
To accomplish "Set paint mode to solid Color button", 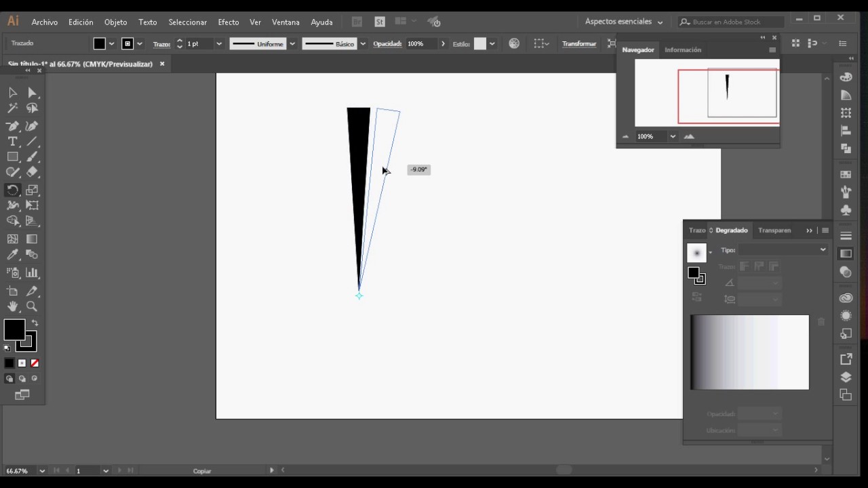I will (9, 363).
